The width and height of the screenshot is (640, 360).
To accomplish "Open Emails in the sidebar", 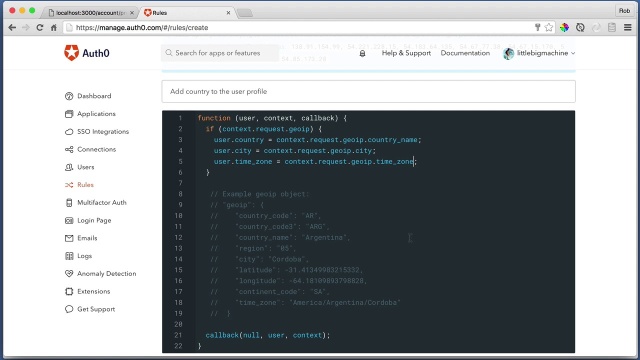I will (87, 238).
